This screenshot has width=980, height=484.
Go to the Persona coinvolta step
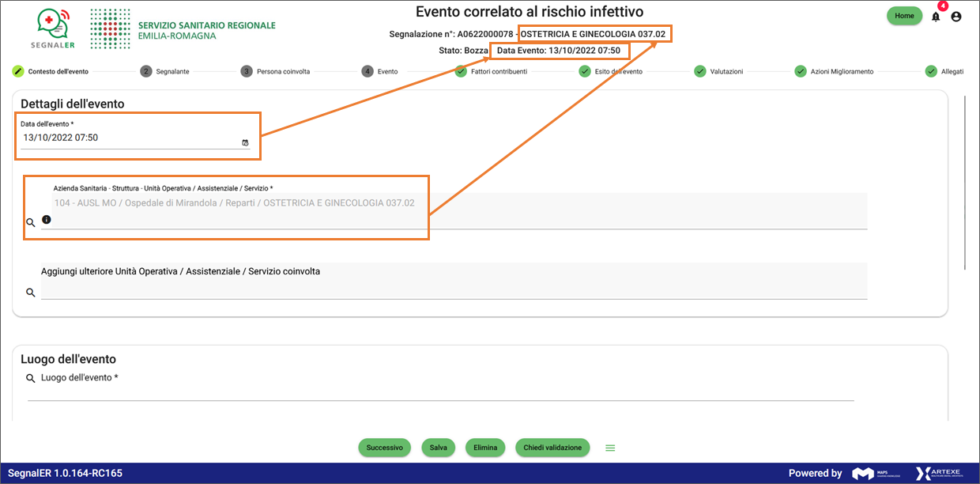[x=275, y=71]
